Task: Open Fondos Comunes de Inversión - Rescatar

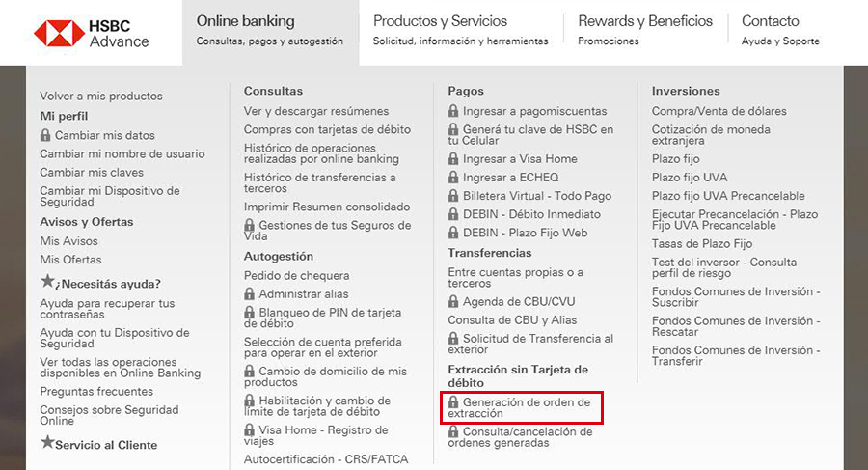Action: 736,326
